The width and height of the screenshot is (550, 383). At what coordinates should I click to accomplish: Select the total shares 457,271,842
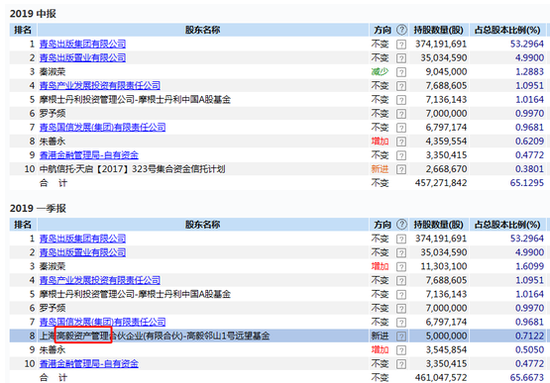tap(441, 183)
